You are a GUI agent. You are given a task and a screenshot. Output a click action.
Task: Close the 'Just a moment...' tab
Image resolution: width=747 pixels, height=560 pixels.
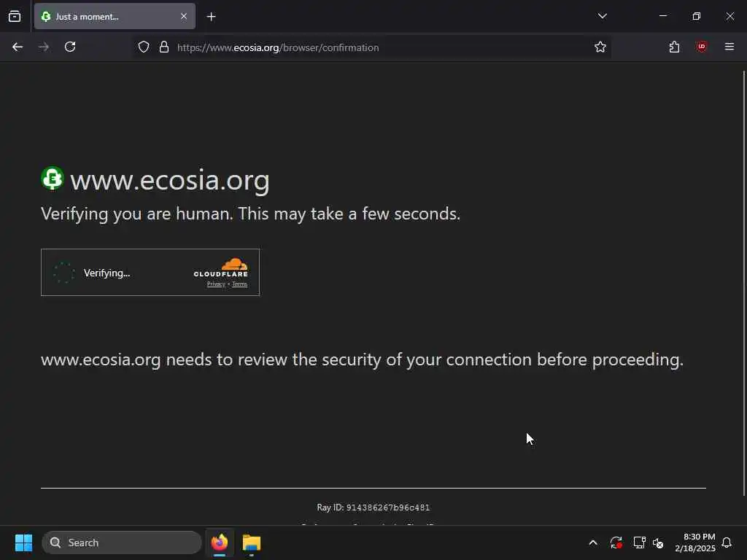coord(184,17)
